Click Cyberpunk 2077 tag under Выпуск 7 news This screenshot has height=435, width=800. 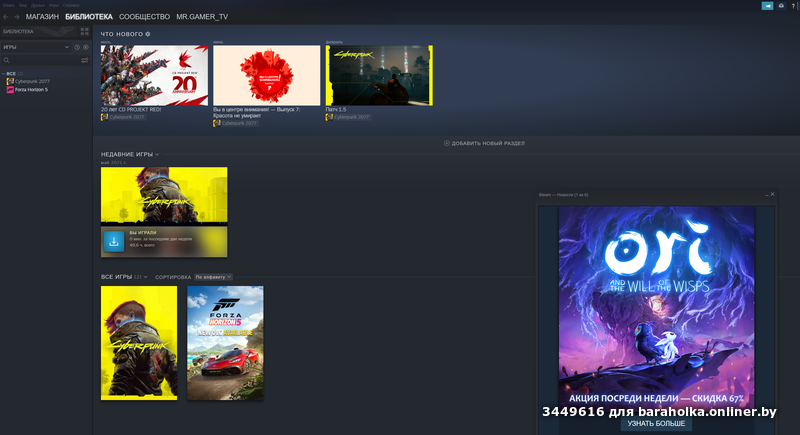pyautogui.click(x=235, y=123)
